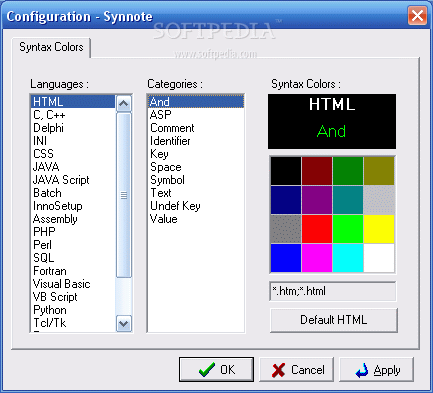The image size is (433, 393).
Task: Select the purple color swatch
Action: click(x=317, y=200)
